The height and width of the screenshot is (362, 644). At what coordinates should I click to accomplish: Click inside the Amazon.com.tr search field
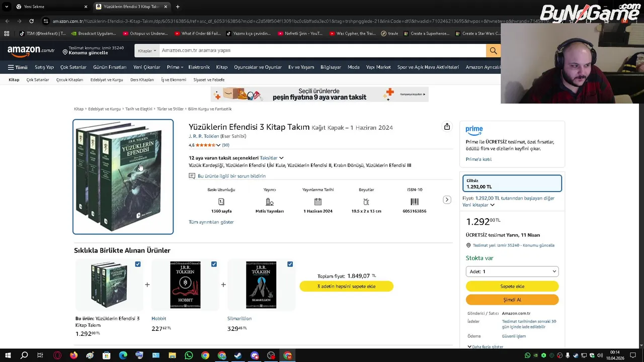coord(322,50)
